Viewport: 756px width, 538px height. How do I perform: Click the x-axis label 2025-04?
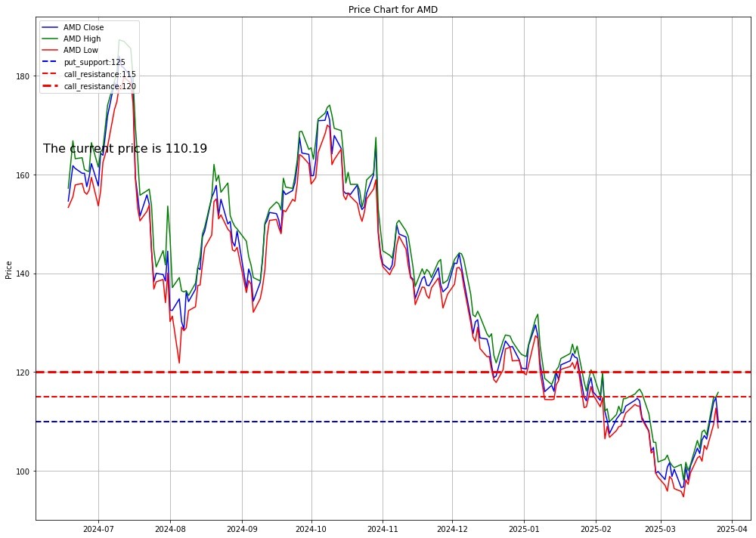[733, 529]
